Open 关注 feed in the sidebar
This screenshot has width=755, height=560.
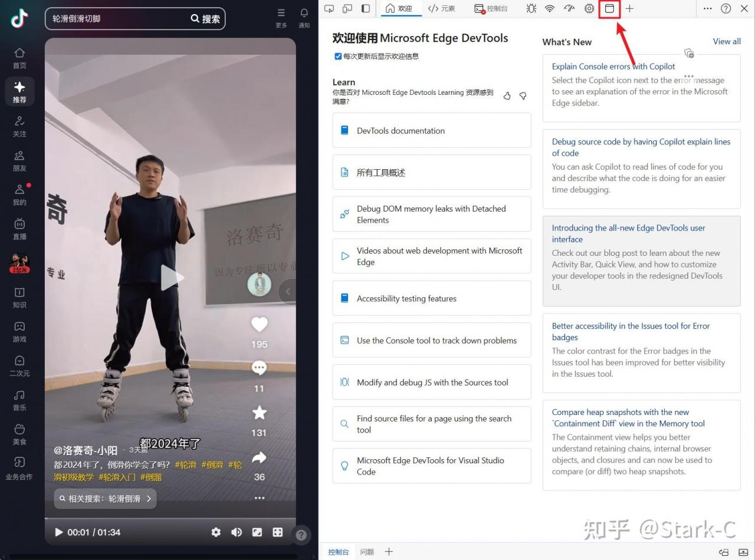[x=19, y=126]
